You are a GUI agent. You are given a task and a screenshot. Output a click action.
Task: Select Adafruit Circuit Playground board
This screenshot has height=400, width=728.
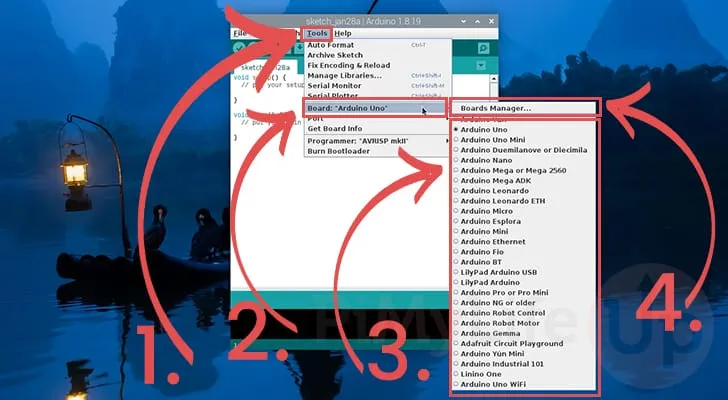point(524,344)
